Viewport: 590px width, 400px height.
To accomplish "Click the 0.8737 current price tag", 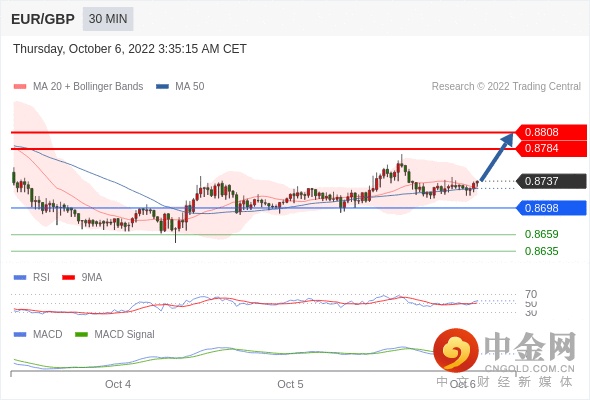I will [x=551, y=181].
